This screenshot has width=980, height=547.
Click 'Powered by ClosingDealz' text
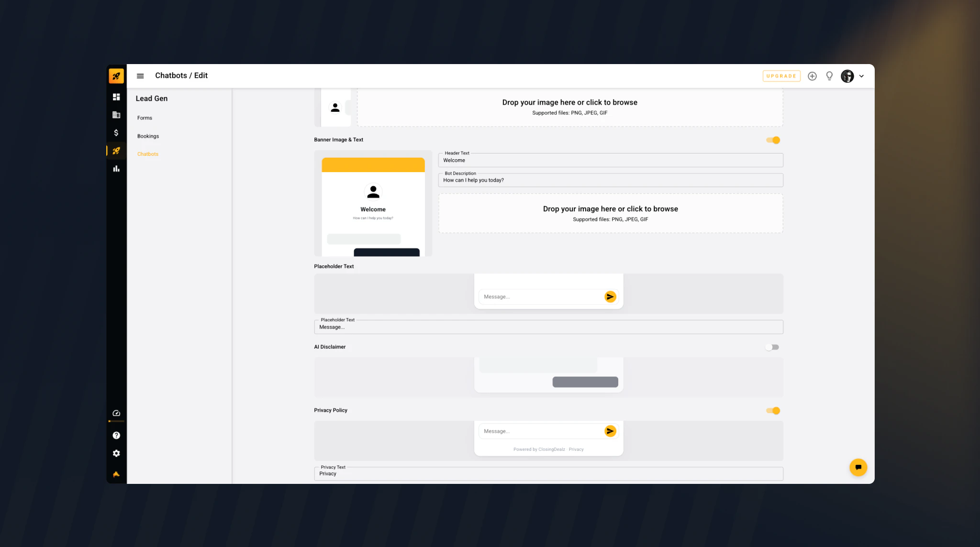point(539,449)
